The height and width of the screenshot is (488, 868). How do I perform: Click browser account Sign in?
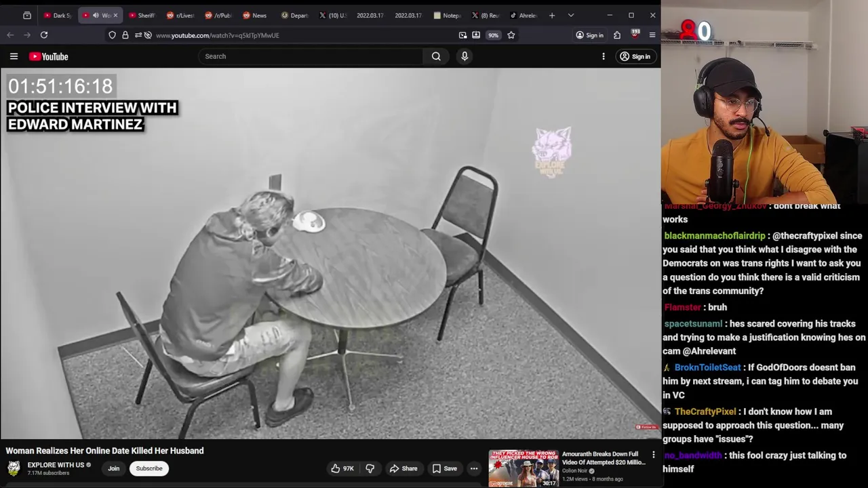pyautogui.click(x=589, y=35)
